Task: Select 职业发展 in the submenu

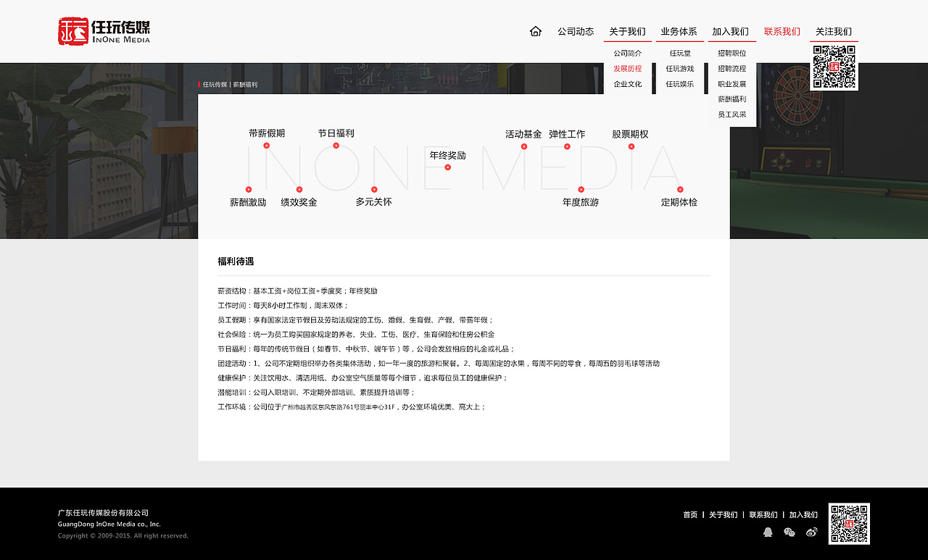Action: pyautogui.click(x=732, y=84)
